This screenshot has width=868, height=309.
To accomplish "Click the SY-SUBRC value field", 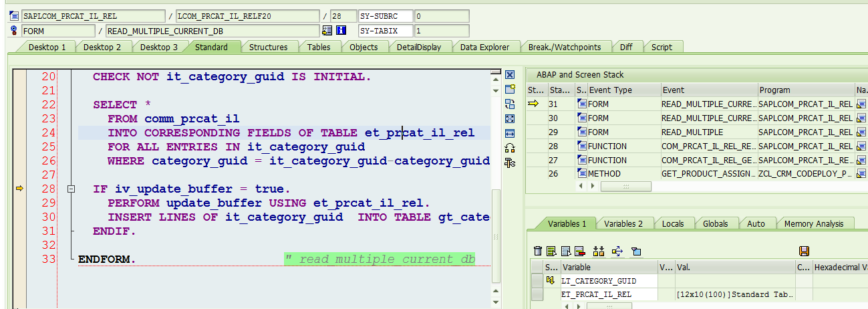I will pyautogui.click(x=441, y=15).
